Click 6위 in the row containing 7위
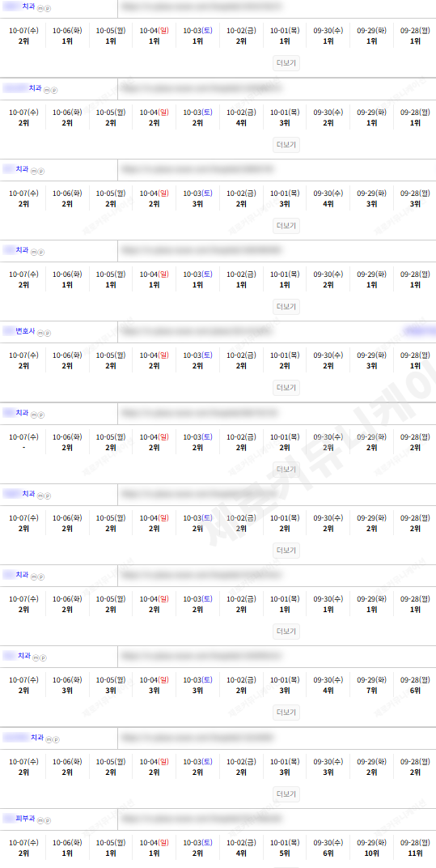 (x=415, y=691)
